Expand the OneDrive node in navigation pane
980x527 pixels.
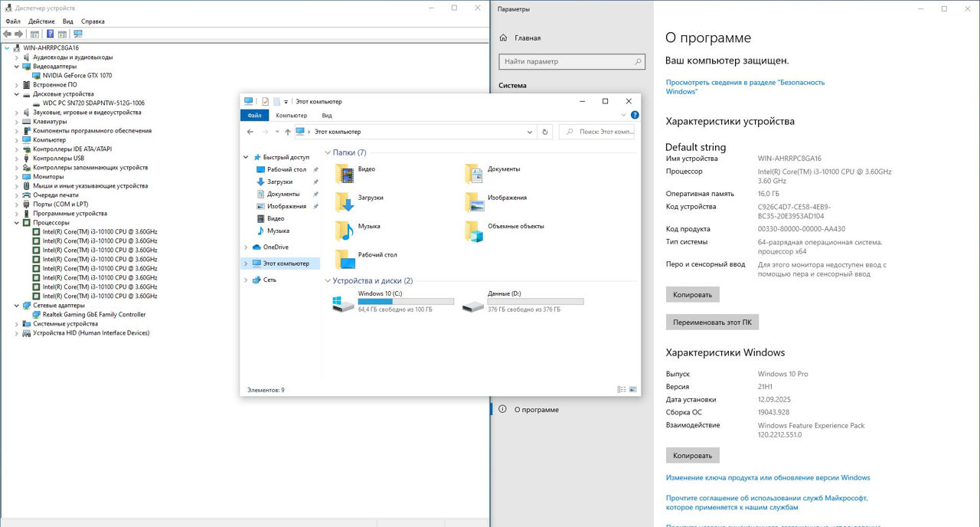[246, 247]
